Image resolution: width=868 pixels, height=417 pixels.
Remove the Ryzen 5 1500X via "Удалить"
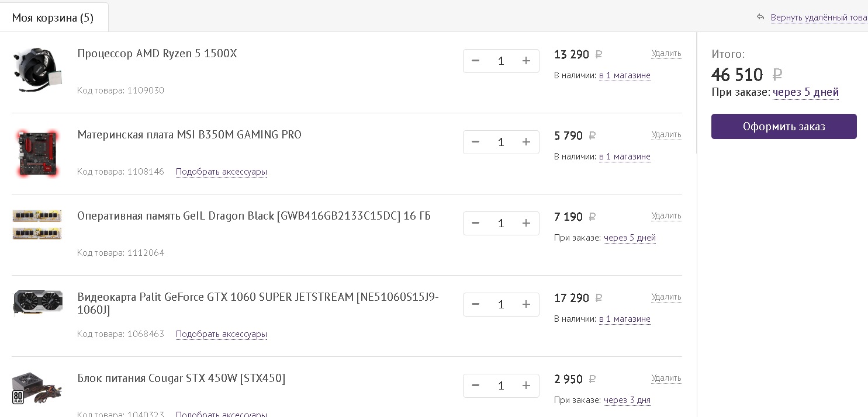pos(666,53)
